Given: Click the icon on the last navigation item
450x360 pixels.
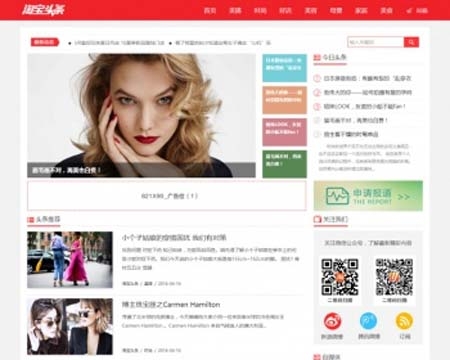Looking at the screenshot, I should (409, 11).
